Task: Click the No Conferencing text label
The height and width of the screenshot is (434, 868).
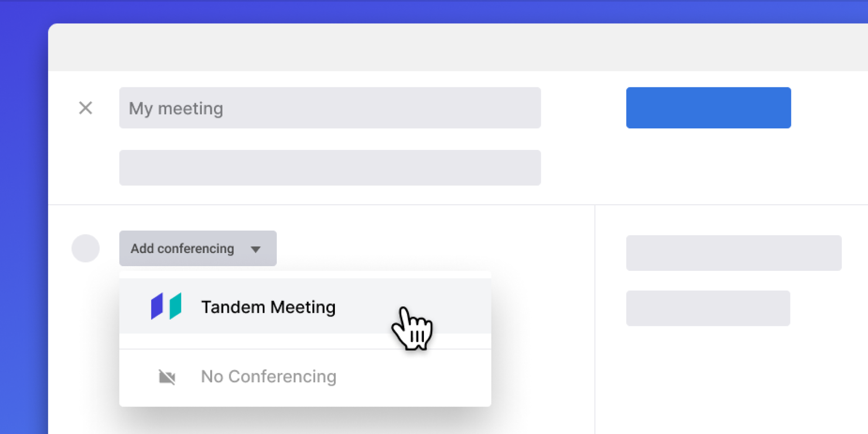Action: click(269, 376)
